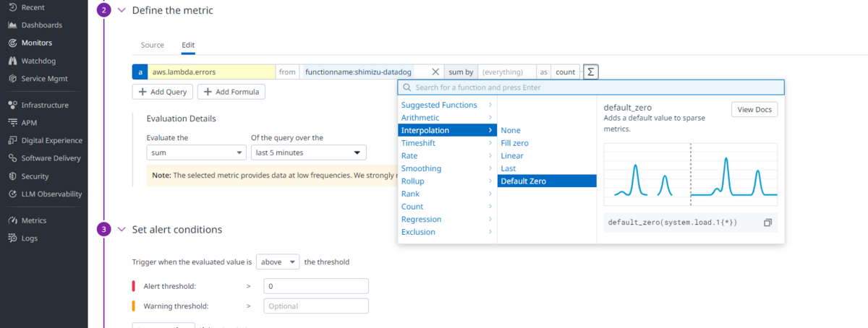
Task: Click the plus icon on Add Formula
Action: click(x=207, y=92)
